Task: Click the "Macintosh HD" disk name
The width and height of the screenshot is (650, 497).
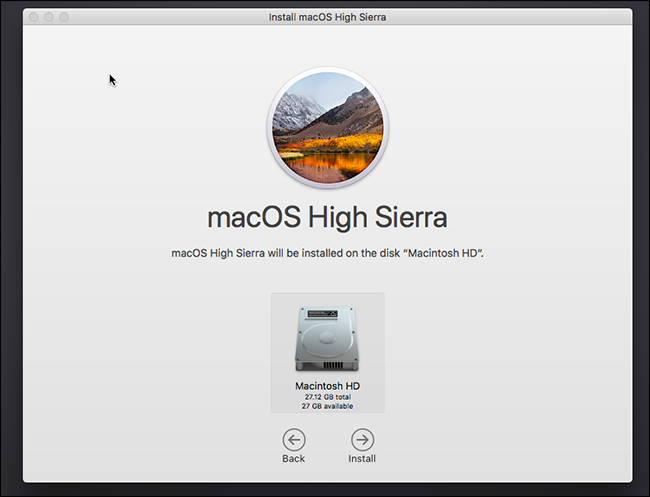Action: click(x=327, y=386)
